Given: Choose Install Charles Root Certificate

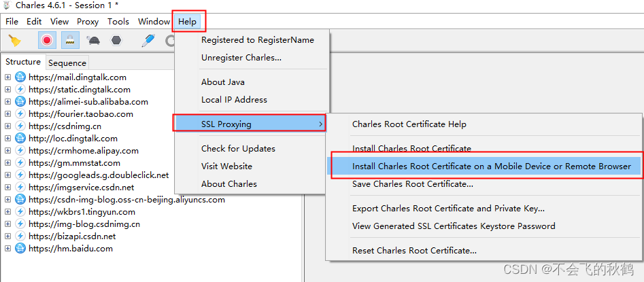Looking at the screenshot, I should [x=411, y=148].
